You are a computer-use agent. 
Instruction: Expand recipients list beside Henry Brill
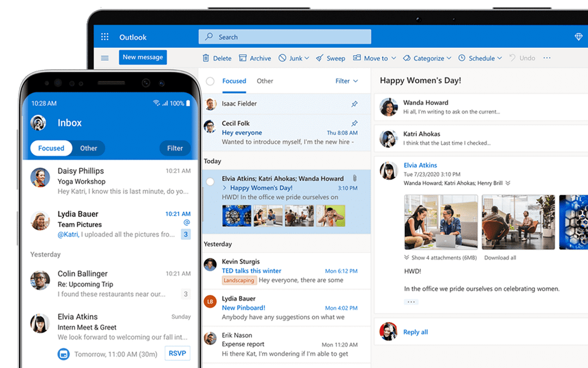click(x=508, y=183)
